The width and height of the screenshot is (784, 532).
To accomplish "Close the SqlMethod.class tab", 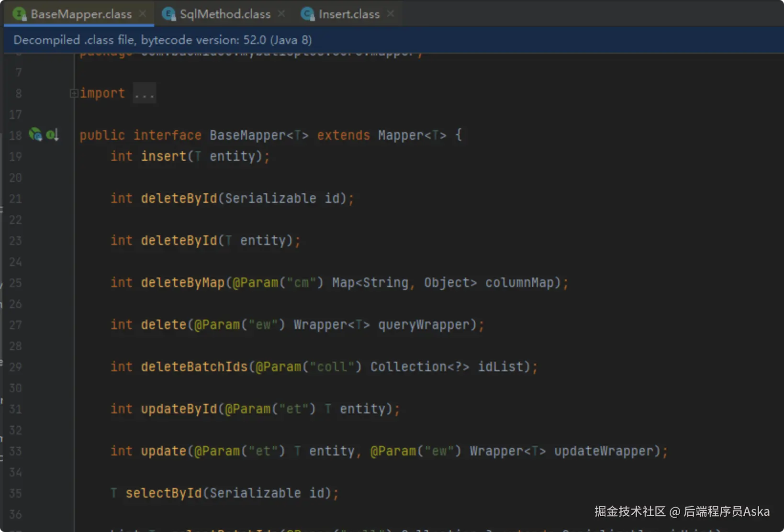I will click(x=281, y=14).
